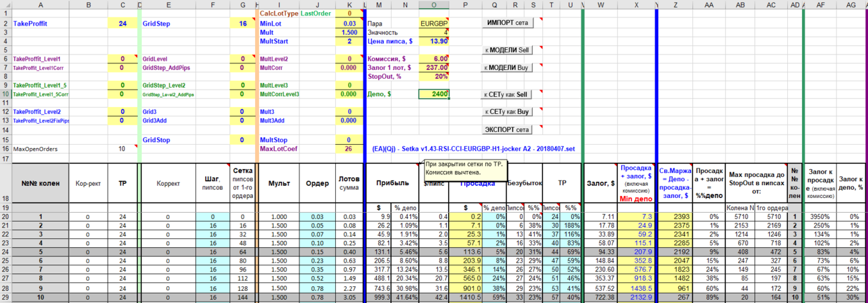This screenshot has width=868, height=303.
Task: Select the MinLot value cell 0.03
Action: tap(348, 23)
